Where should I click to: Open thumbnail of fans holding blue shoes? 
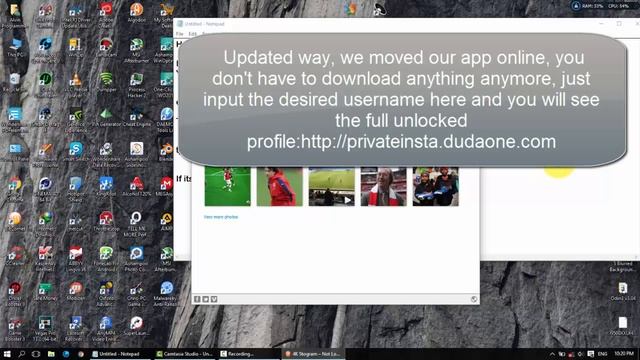click(436, 186)
